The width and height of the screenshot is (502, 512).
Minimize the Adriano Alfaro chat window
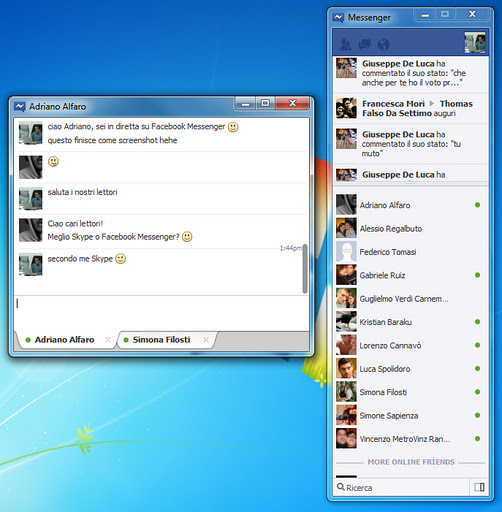[245, 104]
